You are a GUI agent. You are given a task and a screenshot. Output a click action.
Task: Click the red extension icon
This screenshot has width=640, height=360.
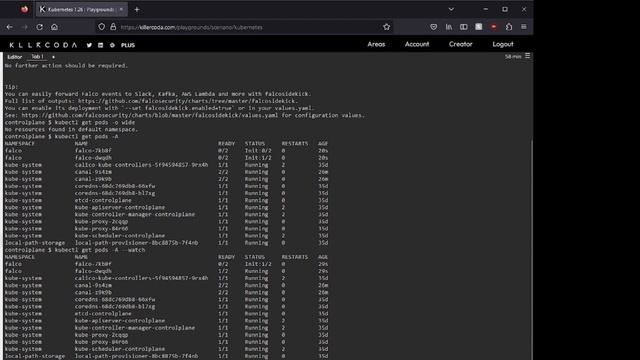click(x=493, y=27)
